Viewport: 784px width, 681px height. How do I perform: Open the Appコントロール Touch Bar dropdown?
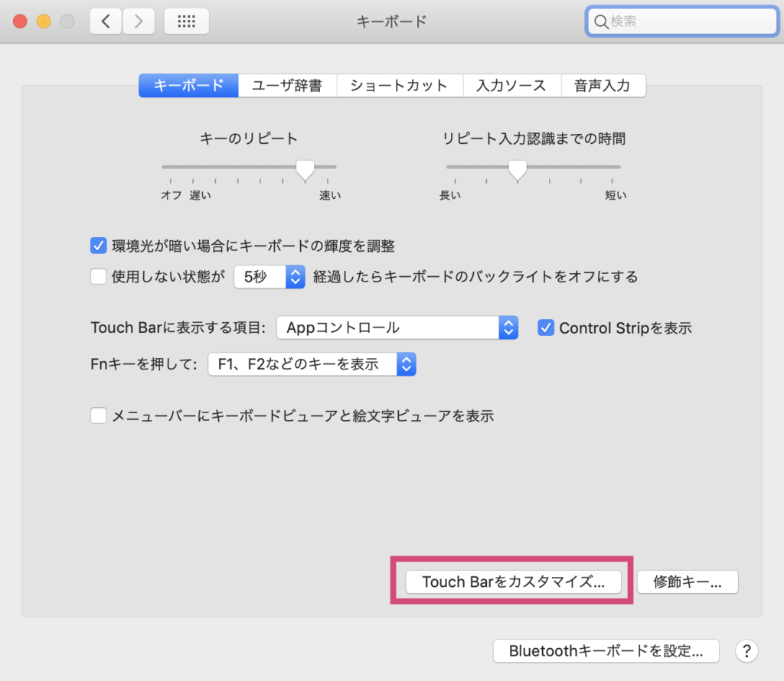pos(397,327)
